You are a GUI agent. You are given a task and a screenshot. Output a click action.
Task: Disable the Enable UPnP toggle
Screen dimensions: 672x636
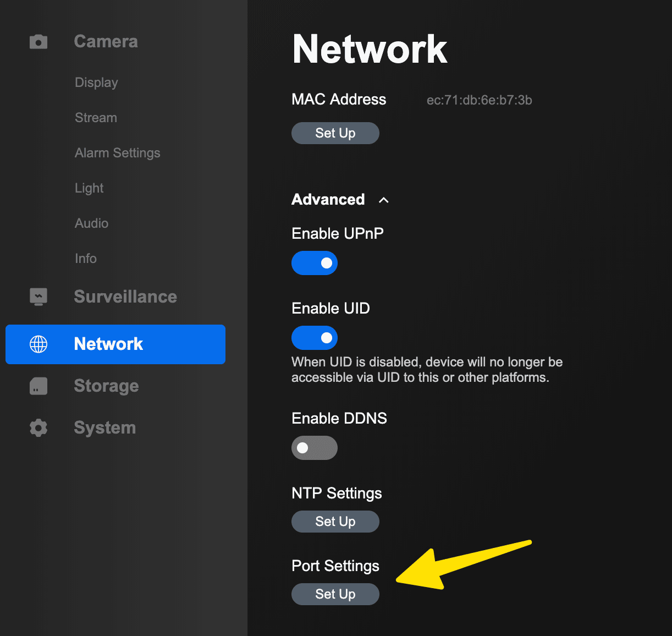pyautogui.click(x=315, y=263)
